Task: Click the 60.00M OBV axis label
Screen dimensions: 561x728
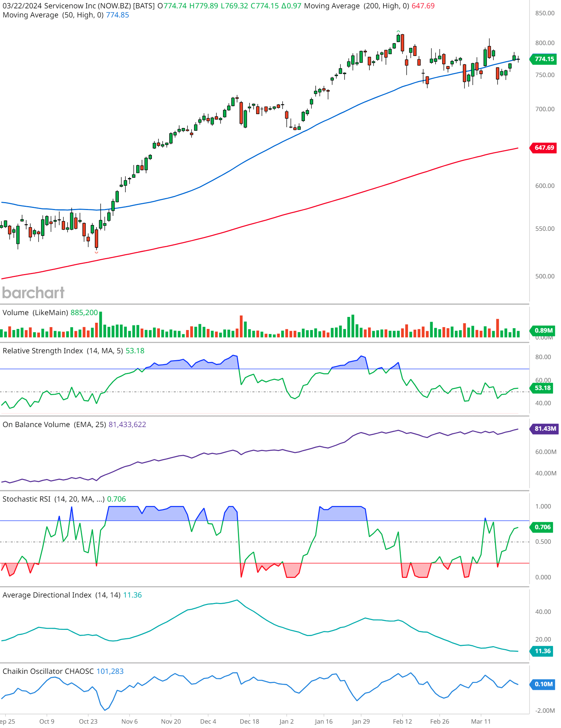Action: pyautogui.click(x=546, y=452)
